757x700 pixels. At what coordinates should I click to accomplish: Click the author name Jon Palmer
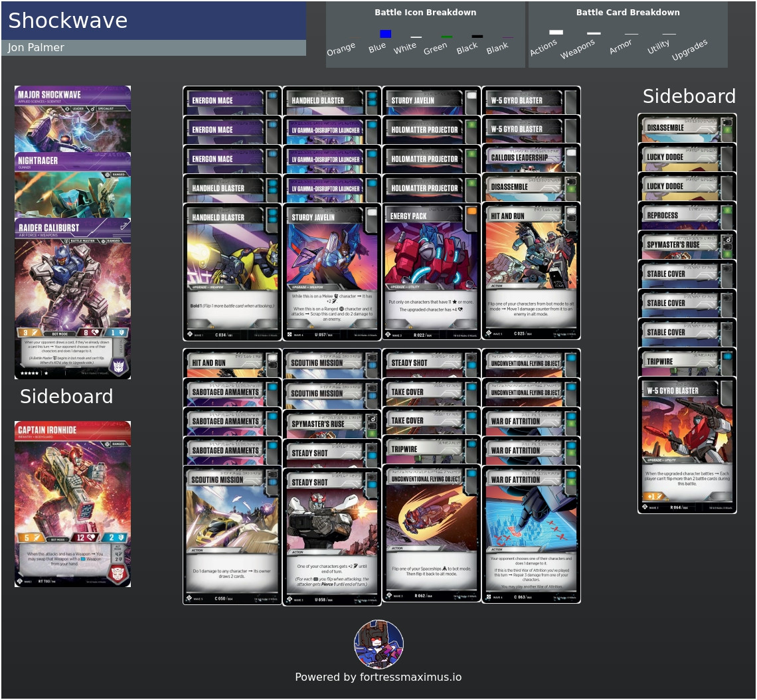pyautogui.click(x=36, y=47)
